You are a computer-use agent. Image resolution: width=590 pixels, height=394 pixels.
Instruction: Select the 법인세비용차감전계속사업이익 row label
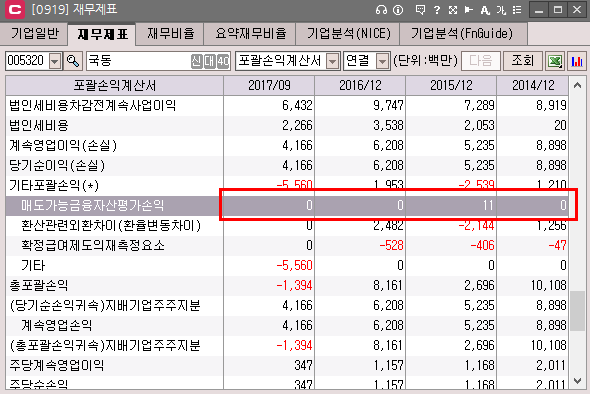click(x=92, y=105)
